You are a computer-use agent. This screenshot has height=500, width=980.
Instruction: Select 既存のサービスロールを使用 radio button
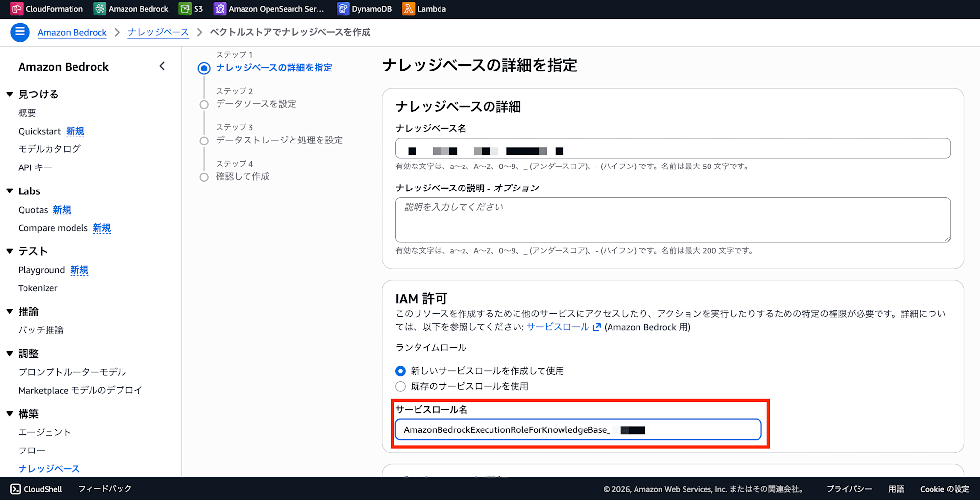pos(401,386)
